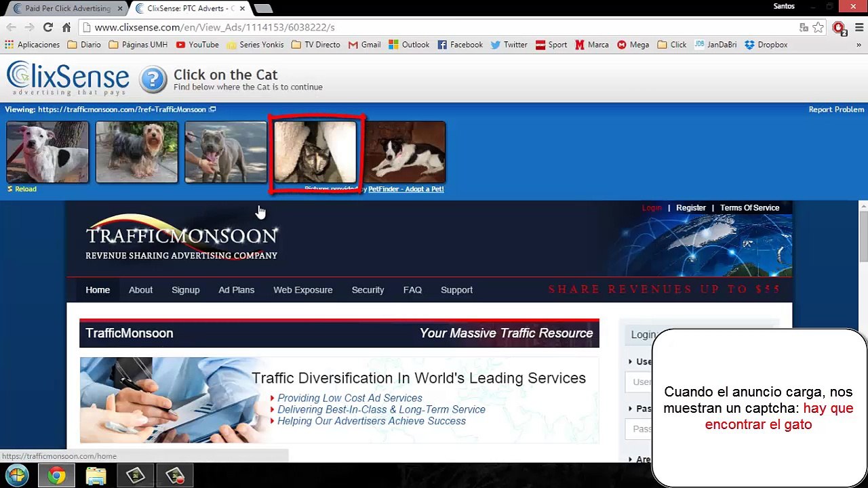This screenshot has width=868, height=488.
Task: Open the TV Directo bookmark folder
Action: point(316,45)
